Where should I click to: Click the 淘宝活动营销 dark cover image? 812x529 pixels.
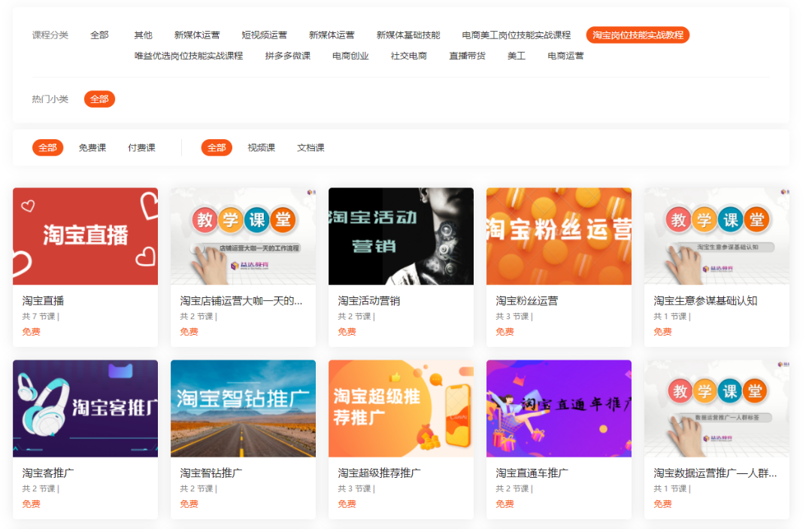[401, 236]
